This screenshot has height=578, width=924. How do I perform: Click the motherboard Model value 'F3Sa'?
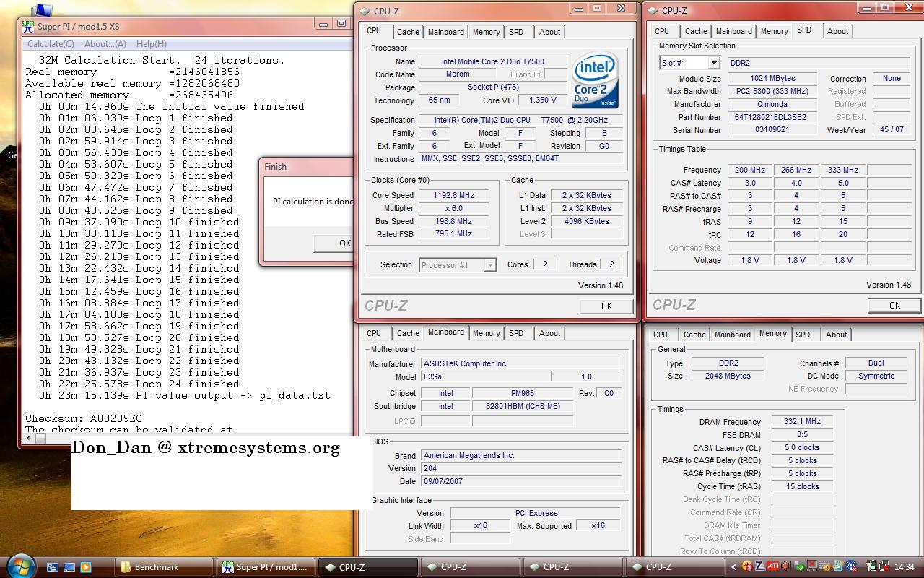point(484,376)
